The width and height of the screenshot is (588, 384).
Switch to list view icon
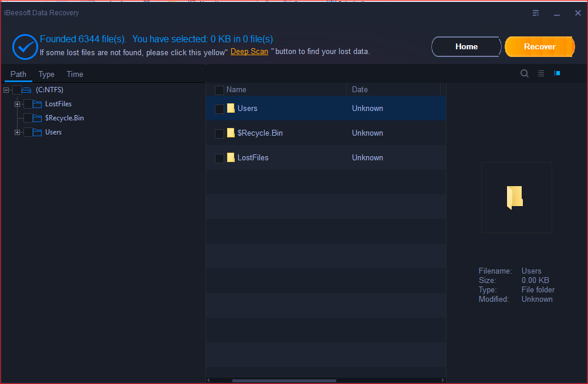tap(540, 73)
